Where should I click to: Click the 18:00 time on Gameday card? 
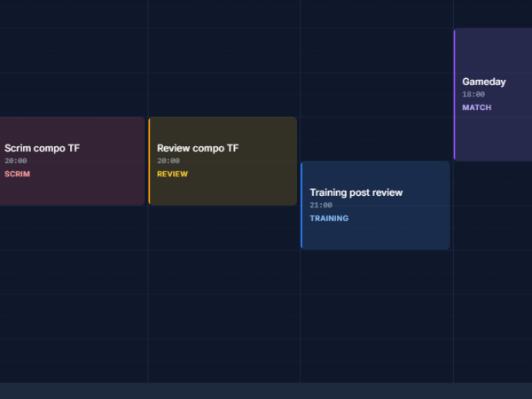[x=473, y=94]
